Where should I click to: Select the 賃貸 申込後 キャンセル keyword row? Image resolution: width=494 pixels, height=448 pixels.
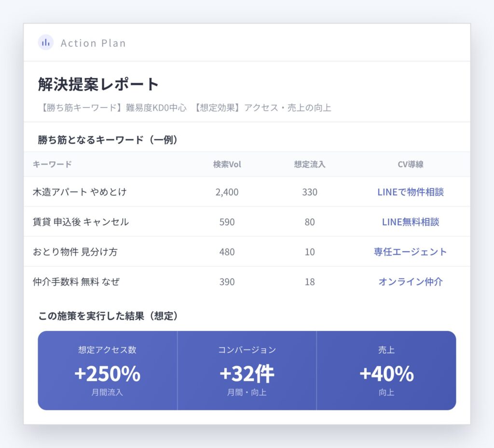(247, 222)
